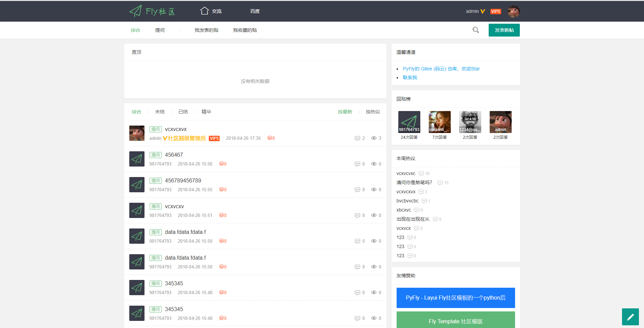Open the 我发表的贴 menu item
Screen dimensions: 644x328
[206, 30]
